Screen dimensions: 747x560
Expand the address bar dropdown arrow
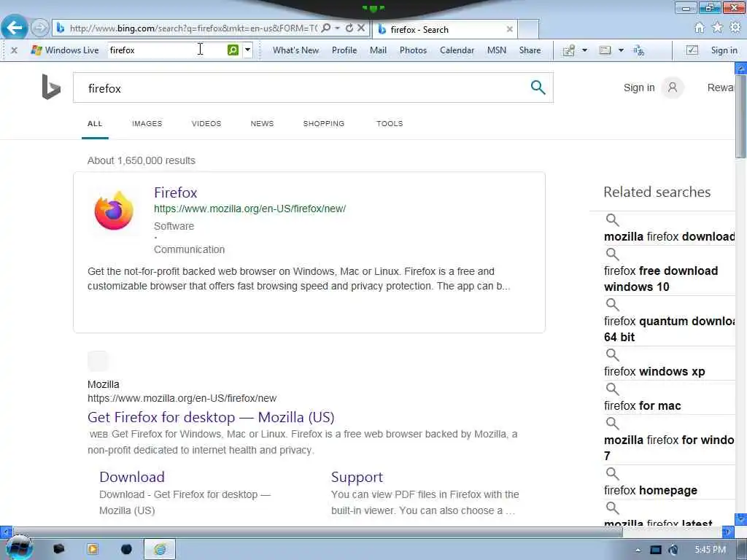point(337,28)
